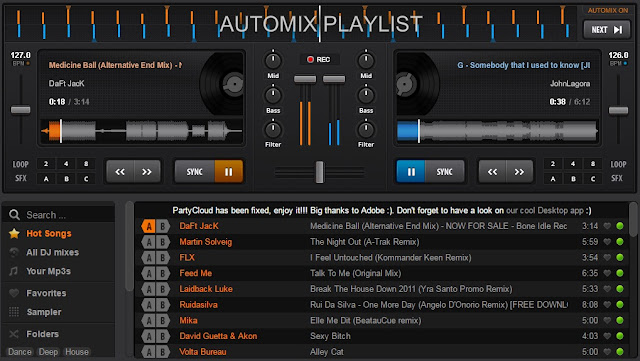Toggle AUTOMIX ON label
Image resolution: width=640 pixels, height=361 pixels.
point(608,11)
